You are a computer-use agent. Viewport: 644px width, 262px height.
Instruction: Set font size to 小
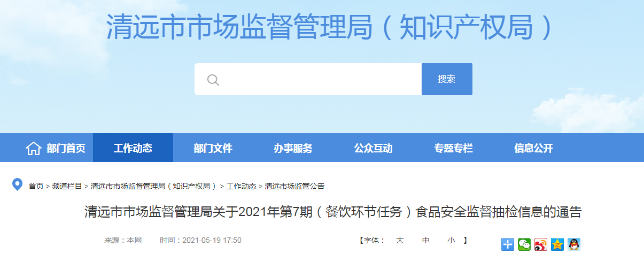point(451,241)
